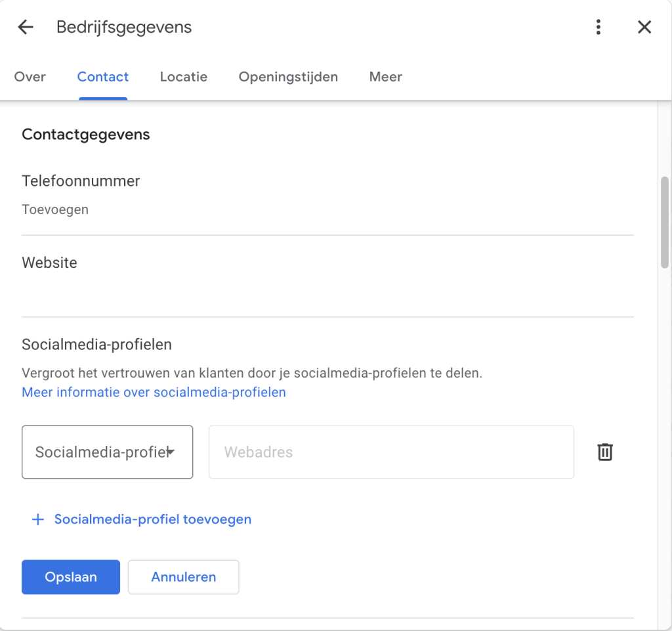Close the Bedrijfsgegevens dialog

[644, 27]
